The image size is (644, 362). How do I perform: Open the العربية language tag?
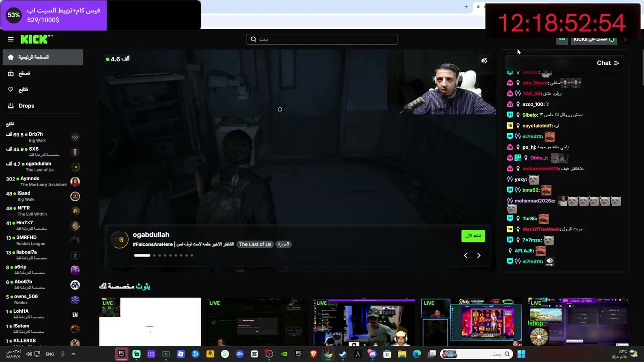coord(283,244)
